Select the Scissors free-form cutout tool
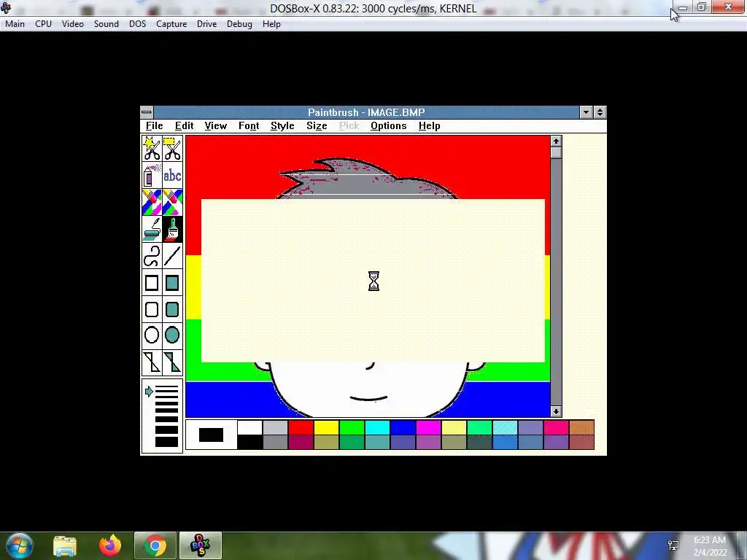The height and width of the screenshot is (560, 747). [152, 149]
